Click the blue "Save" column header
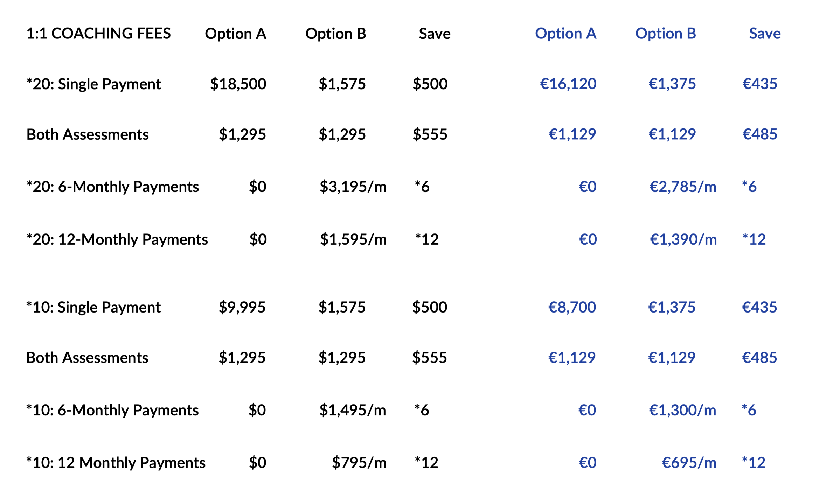826x504 pixels. tap(764, 34)
